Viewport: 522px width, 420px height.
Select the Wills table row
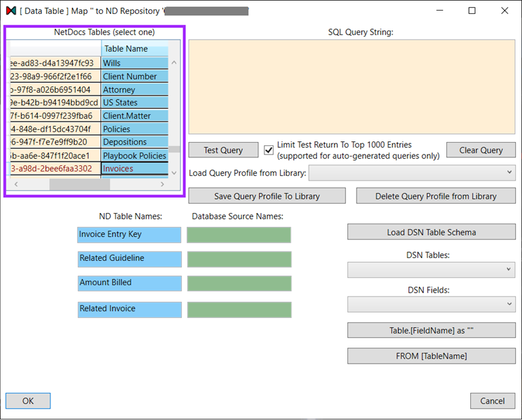(135, 63)
